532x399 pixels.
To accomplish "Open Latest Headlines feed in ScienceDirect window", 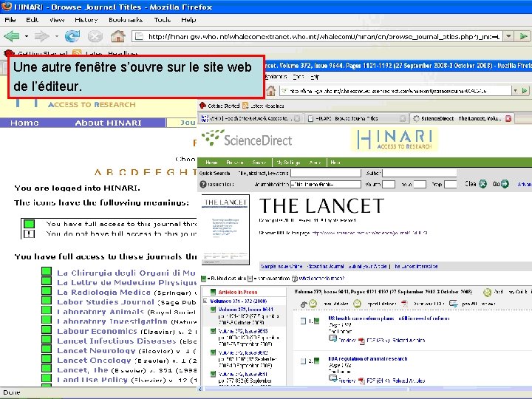I will pyautogui.click(x=263, y=106).
